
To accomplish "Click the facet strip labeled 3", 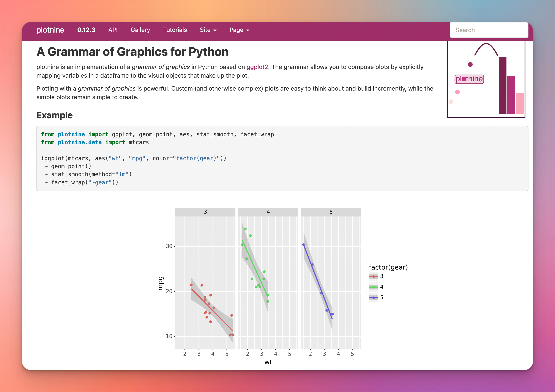I will (205, 212).
